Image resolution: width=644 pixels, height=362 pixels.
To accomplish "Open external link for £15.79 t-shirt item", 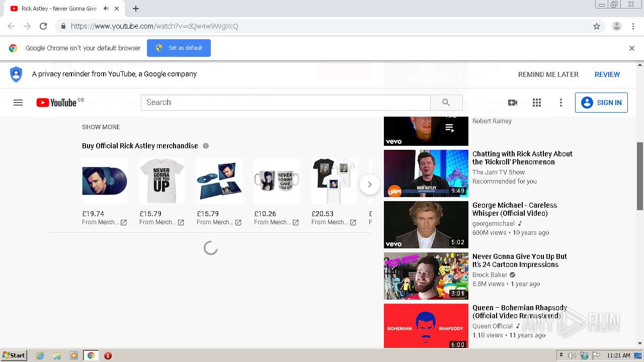I will click(x=181, y=222).
